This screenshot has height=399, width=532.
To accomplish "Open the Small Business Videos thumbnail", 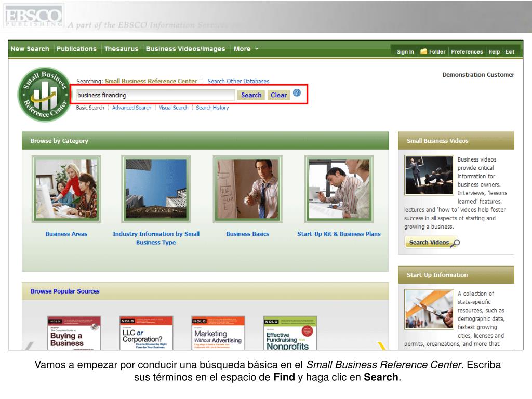I will 429,175.
